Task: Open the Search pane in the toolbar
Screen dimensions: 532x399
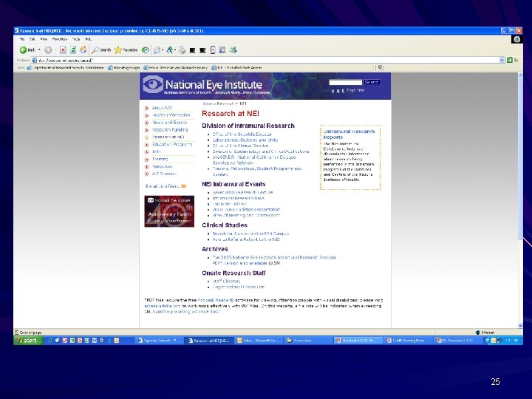Action: pos(101,50)
